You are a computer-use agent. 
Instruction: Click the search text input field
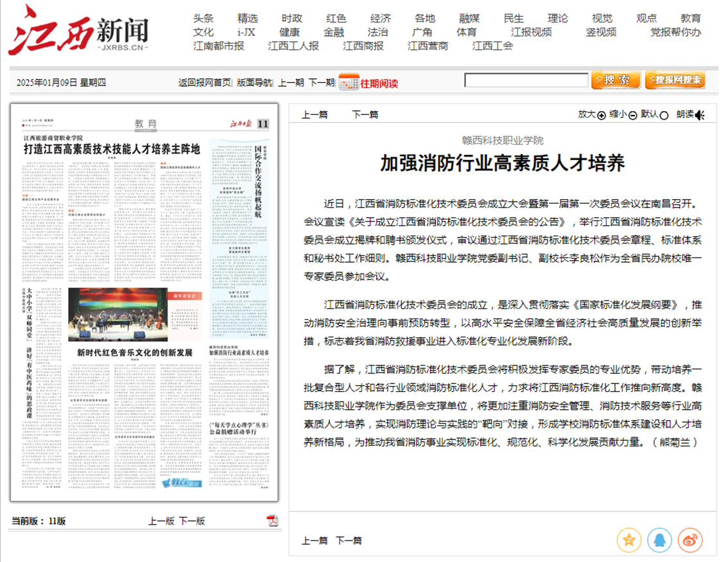point(526,80)
